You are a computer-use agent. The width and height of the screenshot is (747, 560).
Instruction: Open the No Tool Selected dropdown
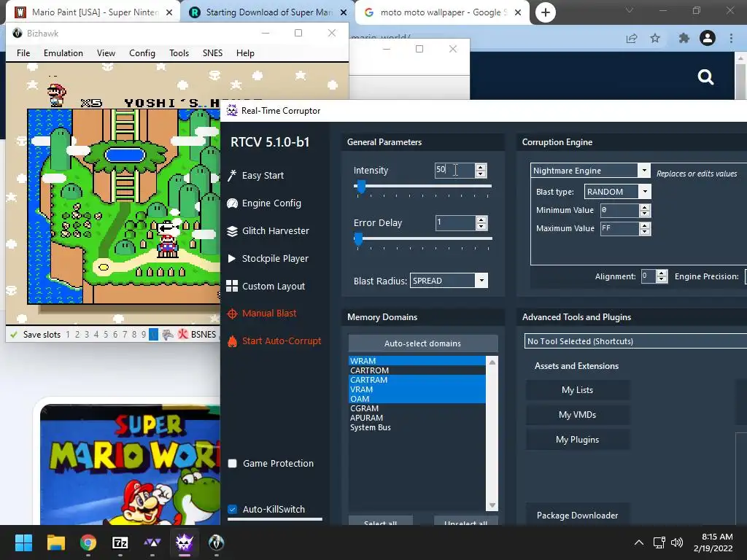point(635,341)
